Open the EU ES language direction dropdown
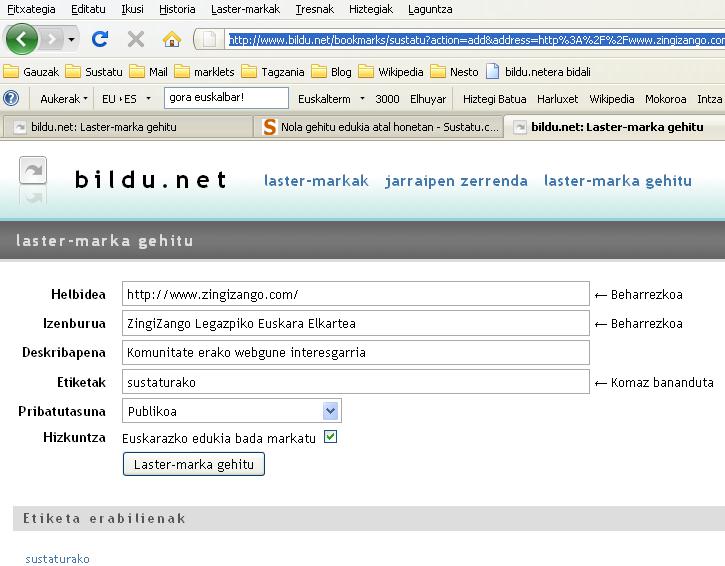 tap(126, 98)
